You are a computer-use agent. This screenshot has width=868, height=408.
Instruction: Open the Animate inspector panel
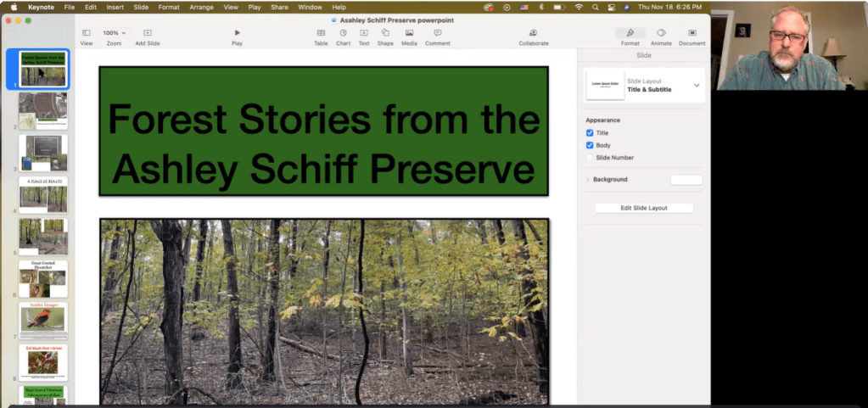click(660, 33)
